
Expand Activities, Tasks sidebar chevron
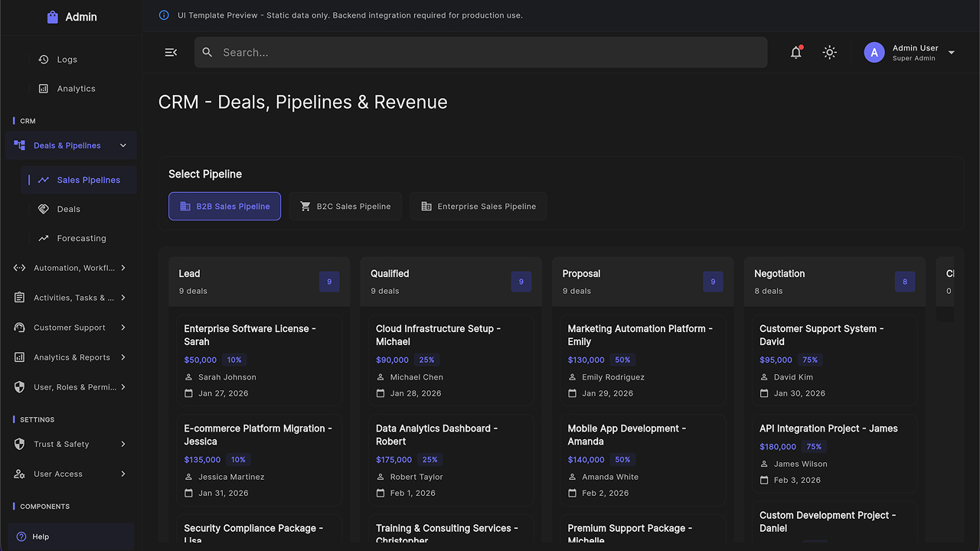(x=123, y=298)
